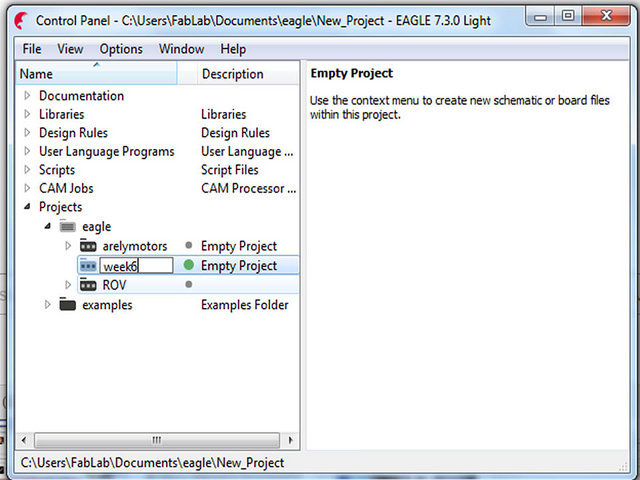The height and width of the screenshot is (480, 640).
Task: Click the eagle folder icon
Action: click(x=68, y=226)
